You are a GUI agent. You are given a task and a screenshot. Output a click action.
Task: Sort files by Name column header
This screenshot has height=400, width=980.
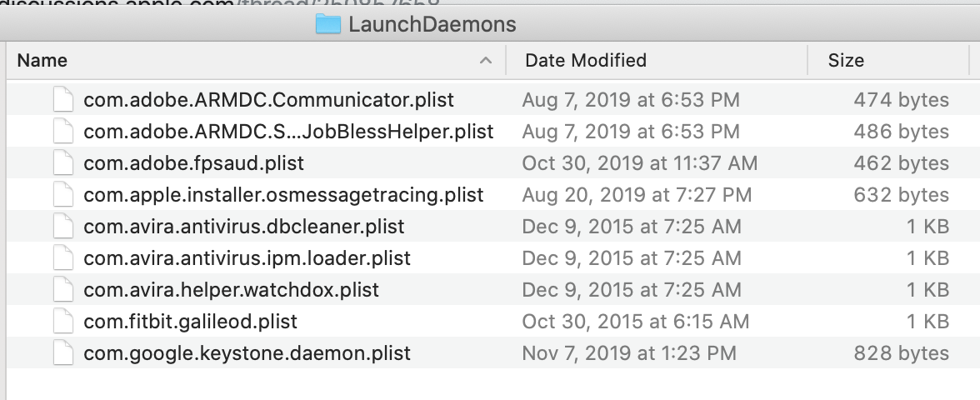[42, 61]
